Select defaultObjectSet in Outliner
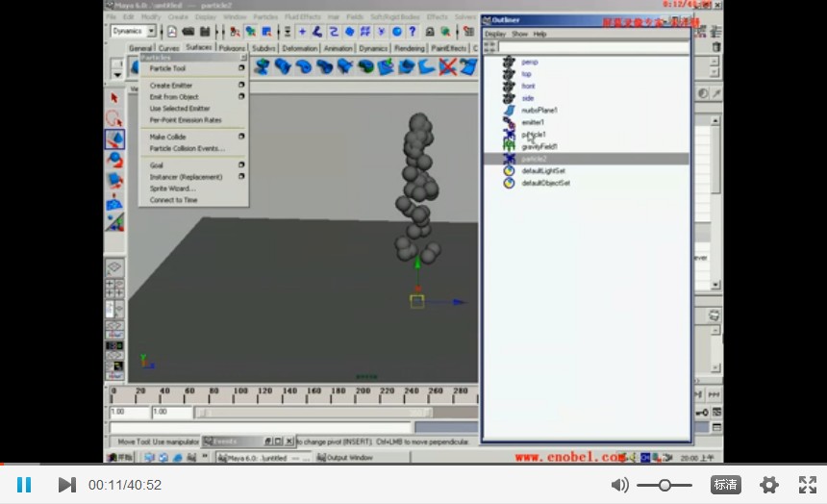827x504 pixels. pyautogui.click(x=545, y=183)
